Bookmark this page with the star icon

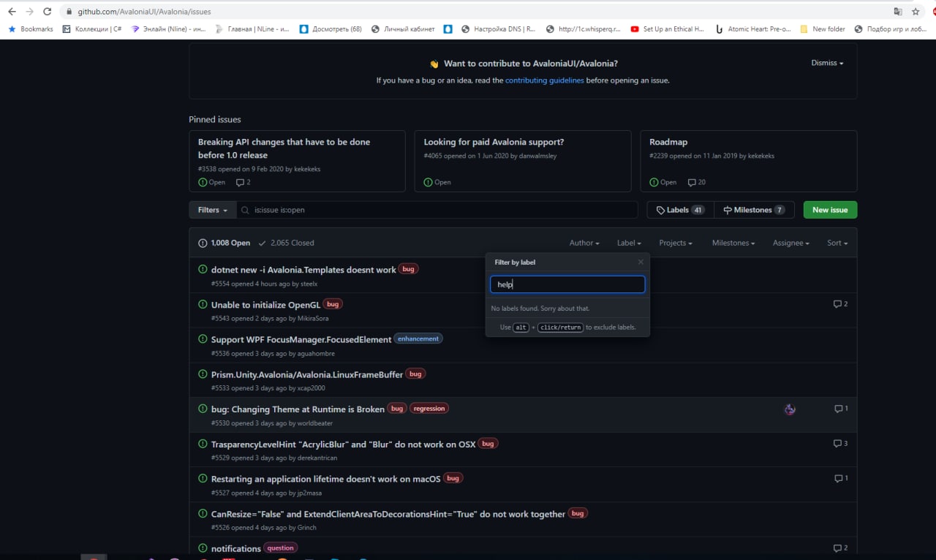pos(916,12)
